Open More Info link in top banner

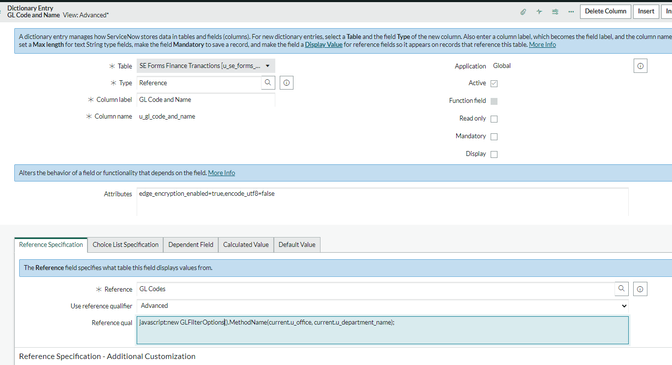click(x=542, y=45)
